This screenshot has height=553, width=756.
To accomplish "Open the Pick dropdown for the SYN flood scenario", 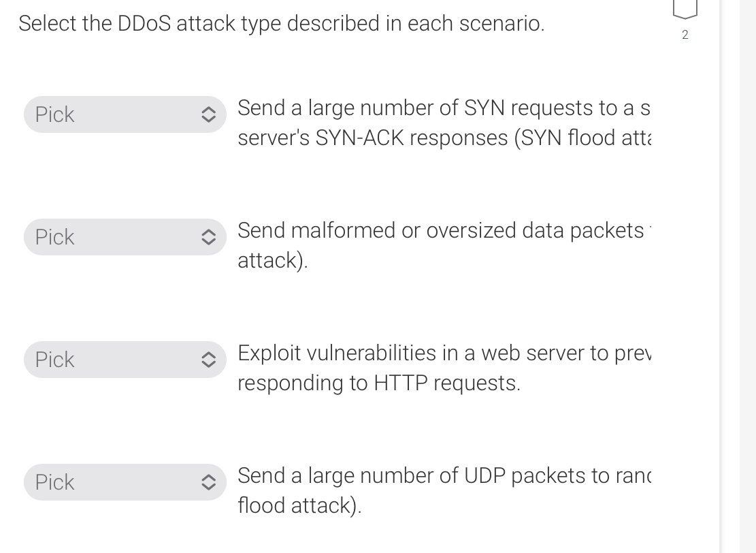I will (x=125, y=114).
